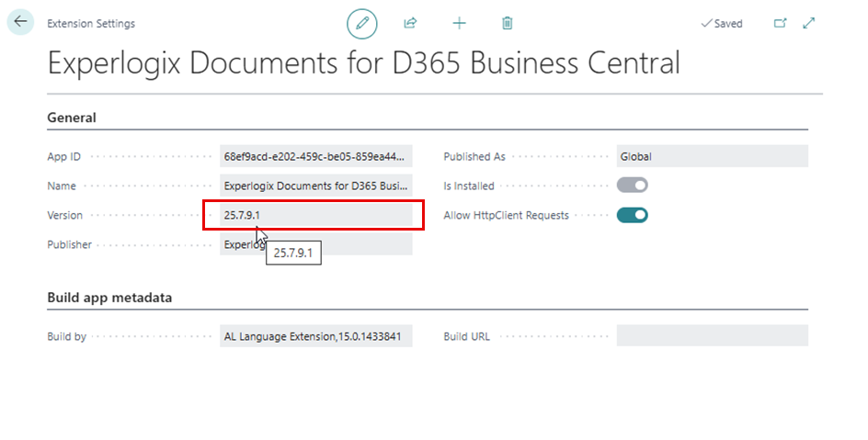Toggle the Is Installed switch
868x440 pixels.
pyautogui.click(x=633, y=186)
